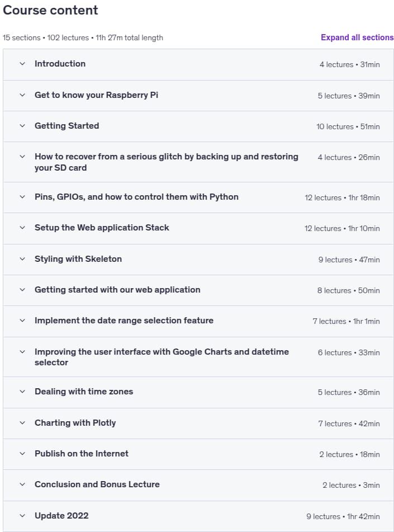Click chevron beside Conclusion and Bonus Lecture
Image resolution: width=394 pixels, height=532 pixels.
pos(22,484)
